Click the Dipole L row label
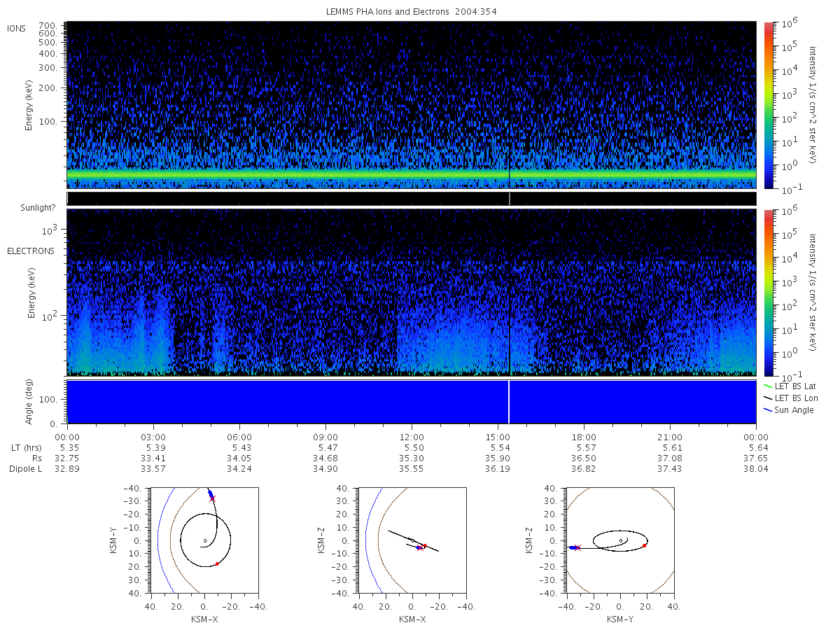This screenshot has height=630, width=840. pyautogui.click(x=26, y=469)
